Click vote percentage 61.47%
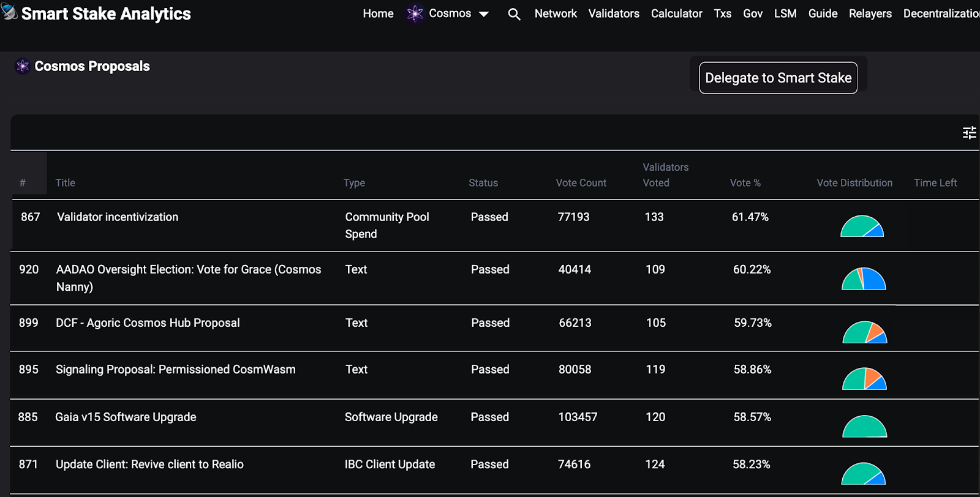The height and width of the screenshot is (497, 980). point(750,217)
